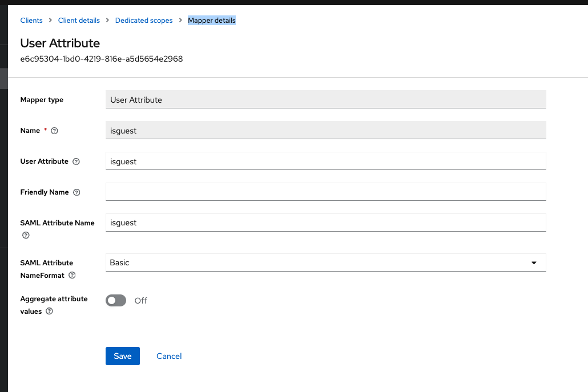Screen dimensions: 588x392
Task: Show help for SAML Attribute Name
Action: (x=26, y=235)
